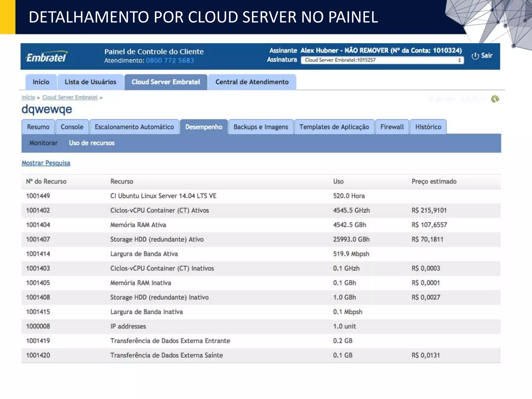Select the CI Ubuntu Linux Server 14.04 row
The height and width of the screenshot is (399, 532).
[x=261, y=196]
